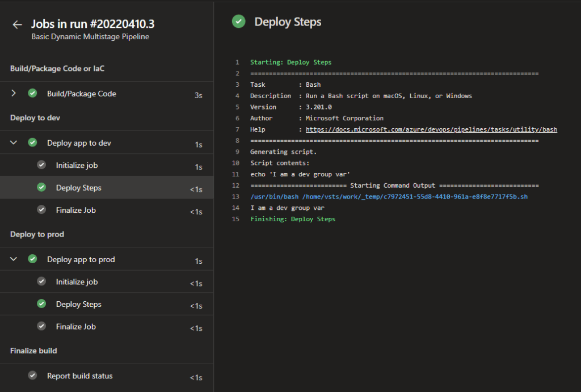
Task: Click the 'I am a dev group var' output line
Action: pos(287,208)
